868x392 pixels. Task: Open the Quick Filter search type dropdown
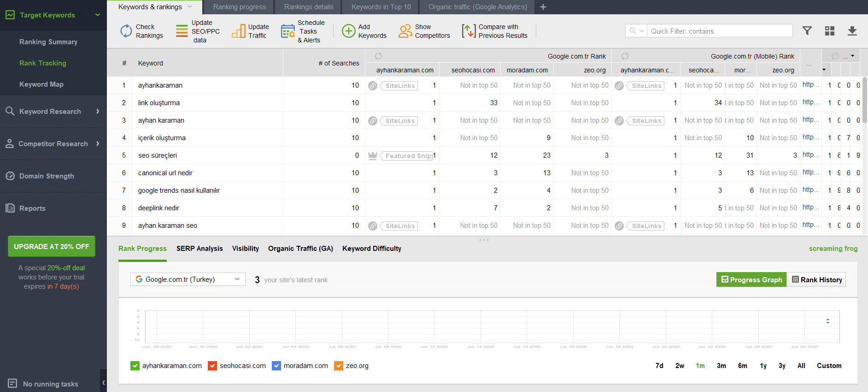(636, 31)
